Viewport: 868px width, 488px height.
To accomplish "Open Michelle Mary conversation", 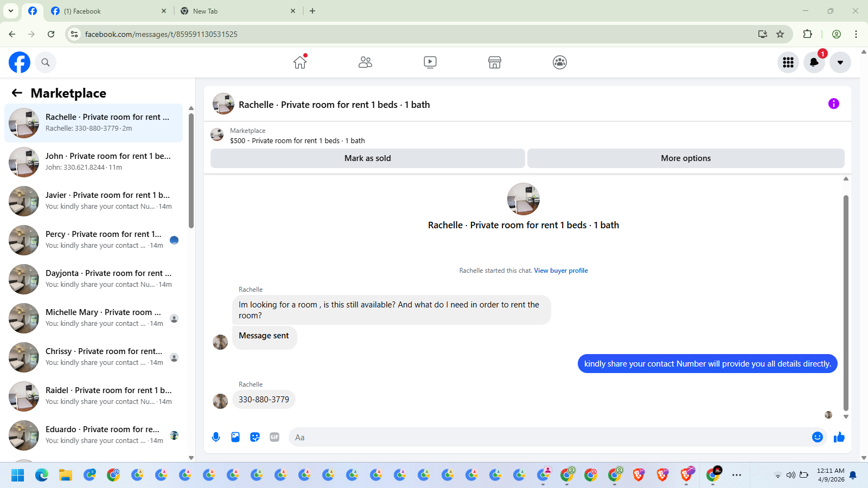I will [93, 318].
